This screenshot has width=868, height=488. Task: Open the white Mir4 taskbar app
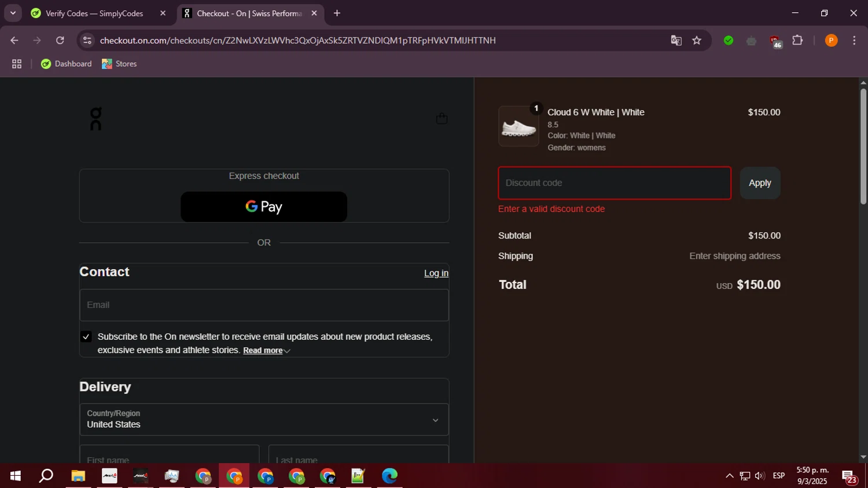pyautogui.click(x=109, y=476)
